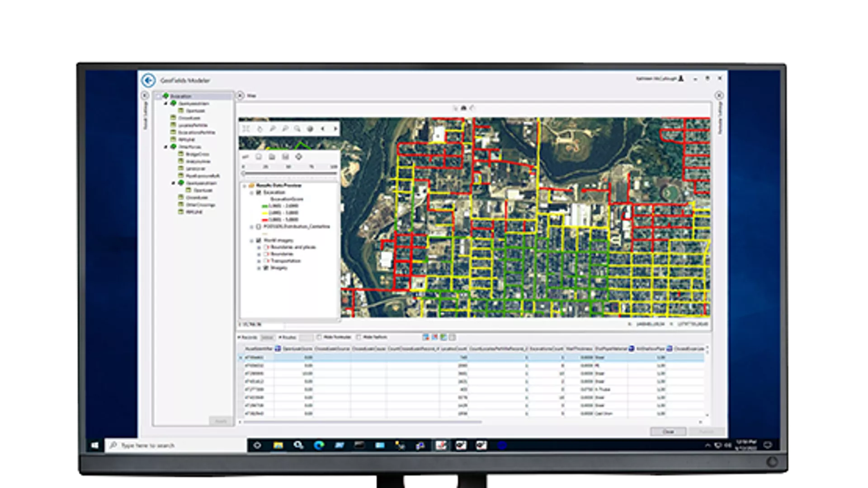This screenshot has height=488, width=868.
Task: Open File Explorer from the taskbar
Action: 278,446
